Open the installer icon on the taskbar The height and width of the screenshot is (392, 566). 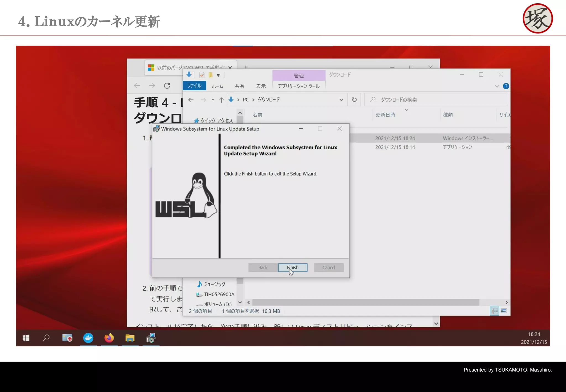(151, 338)
